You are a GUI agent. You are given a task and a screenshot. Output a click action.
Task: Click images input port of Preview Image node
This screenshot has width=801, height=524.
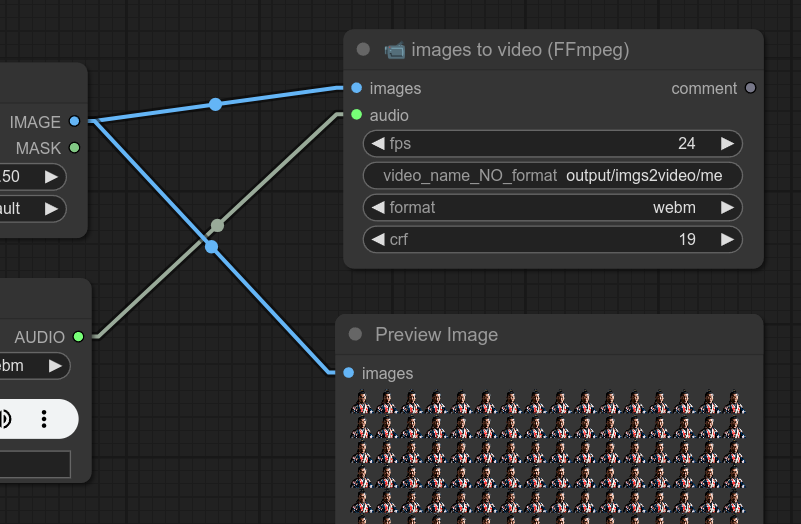click(348, 373)
